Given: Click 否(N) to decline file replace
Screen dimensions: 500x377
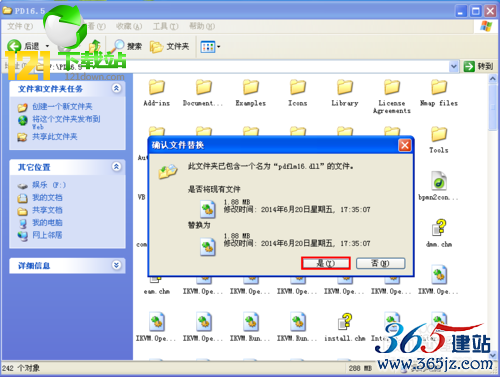Looking at the screenshot, I should click(x=381, y=263).
